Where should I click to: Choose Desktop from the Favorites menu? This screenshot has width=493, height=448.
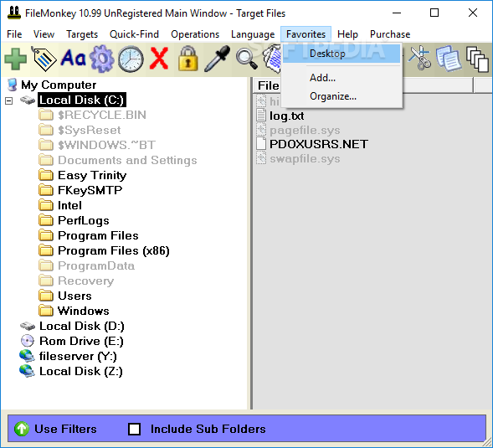pyautogui.click(x=342, y=54)
